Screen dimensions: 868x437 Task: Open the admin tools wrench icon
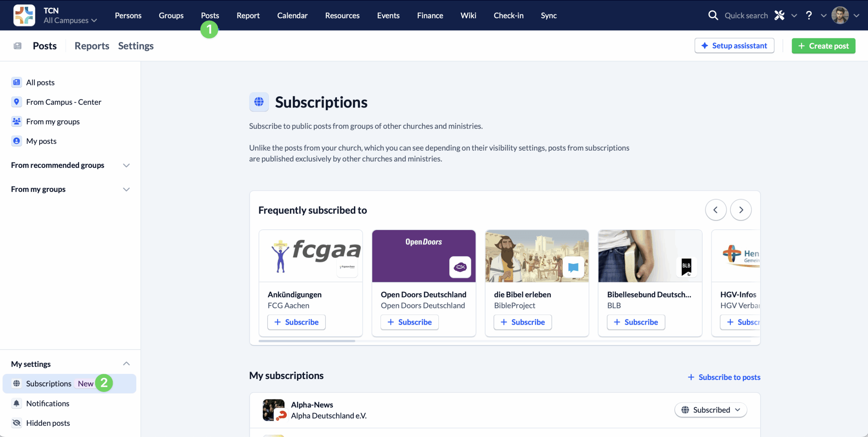coord(779,15)
